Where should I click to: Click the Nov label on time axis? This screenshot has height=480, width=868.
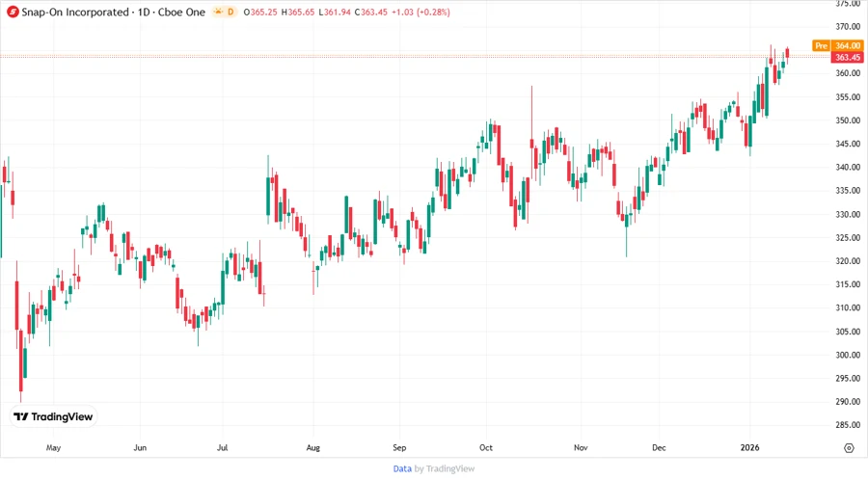(x=581, y=447)
